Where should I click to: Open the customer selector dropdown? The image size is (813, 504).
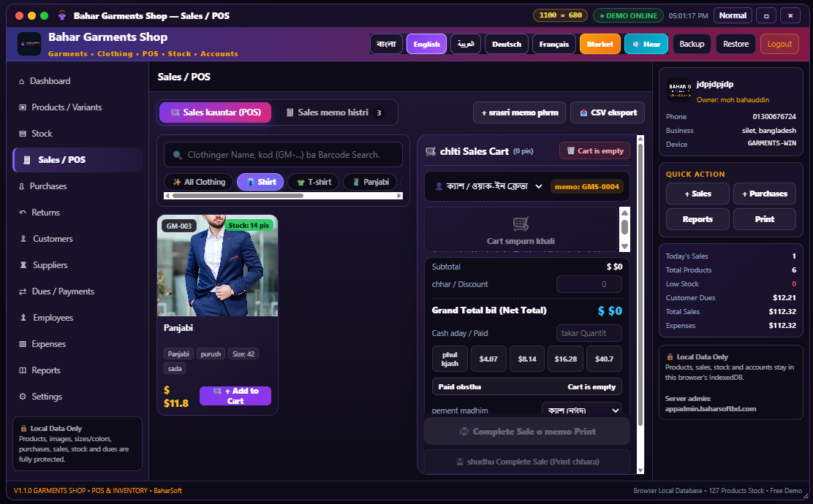(x=488, y=186)
